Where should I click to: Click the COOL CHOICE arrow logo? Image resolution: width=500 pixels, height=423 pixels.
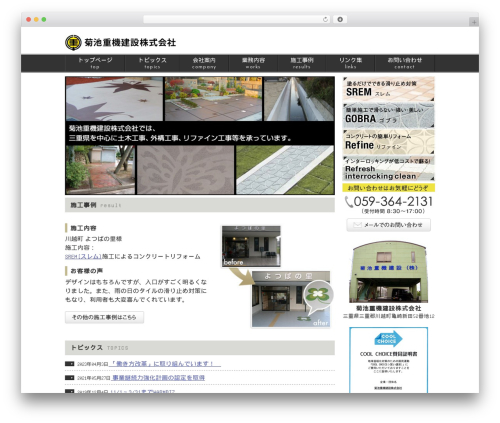point(388,339)
